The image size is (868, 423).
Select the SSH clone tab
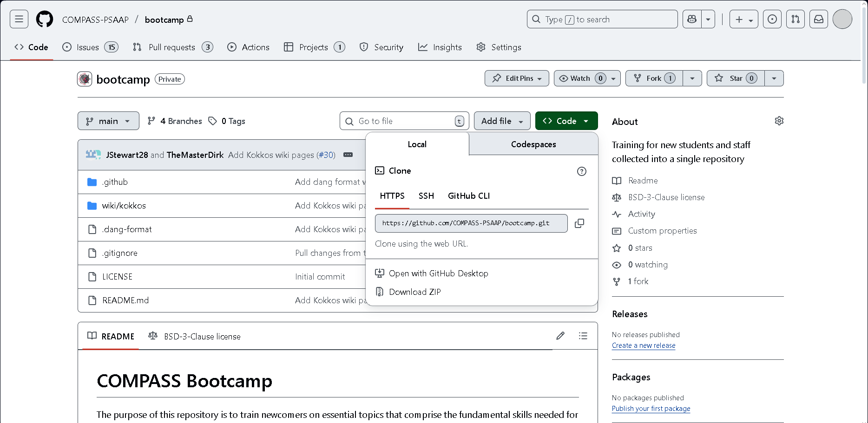coord(426,195)
